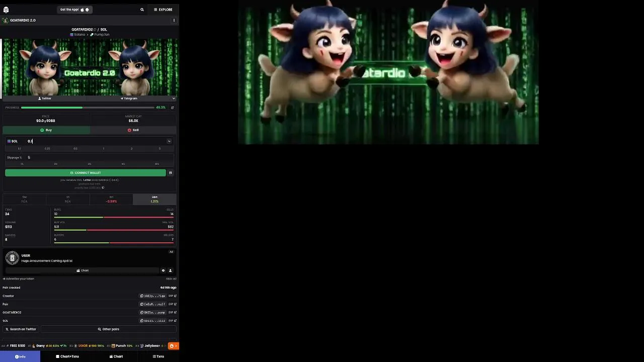
Task: Open the Gany trending ticker item
Action: point(47,346)
